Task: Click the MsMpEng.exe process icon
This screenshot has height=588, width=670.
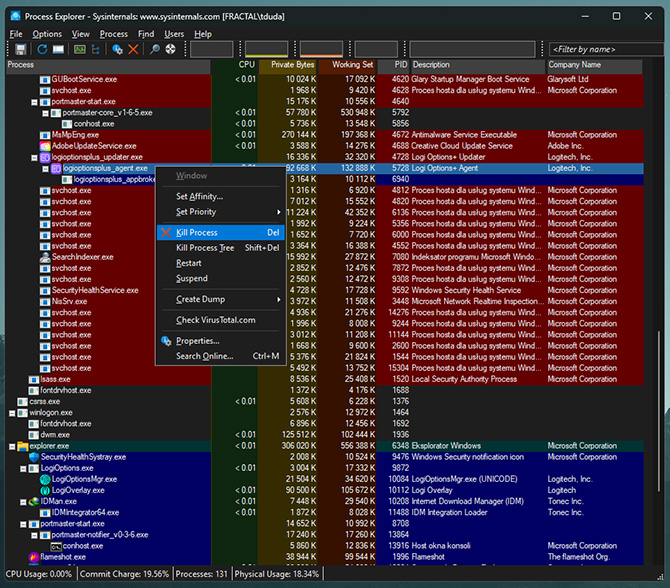Action: coord(45,135)
